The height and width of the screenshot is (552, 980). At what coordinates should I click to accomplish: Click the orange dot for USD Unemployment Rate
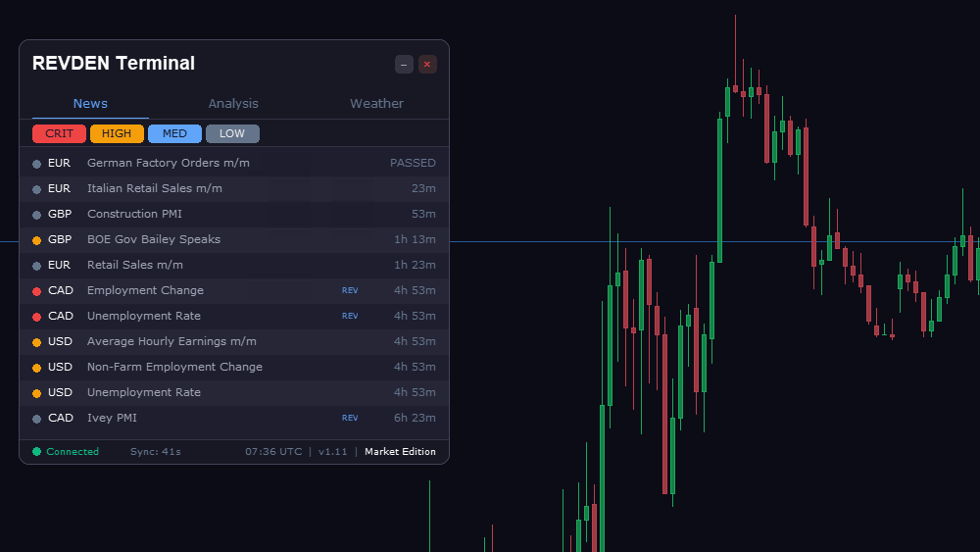coord(37,394)
